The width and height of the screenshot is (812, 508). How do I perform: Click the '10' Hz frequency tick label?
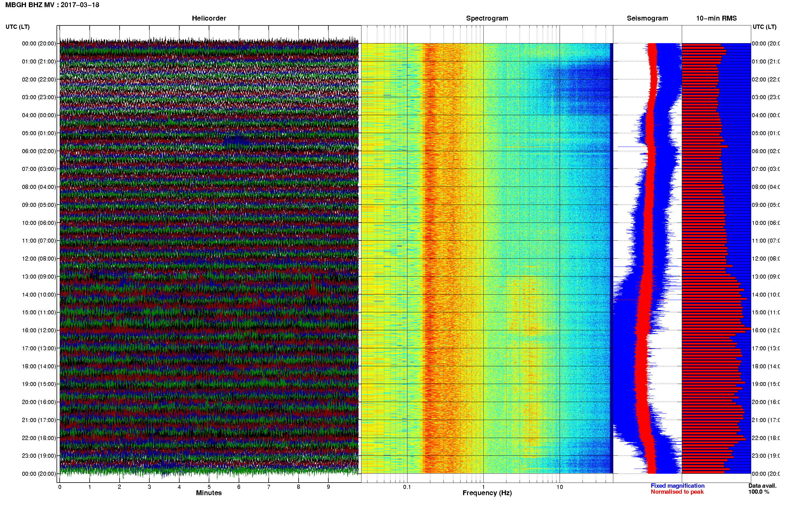coord(560,487)
